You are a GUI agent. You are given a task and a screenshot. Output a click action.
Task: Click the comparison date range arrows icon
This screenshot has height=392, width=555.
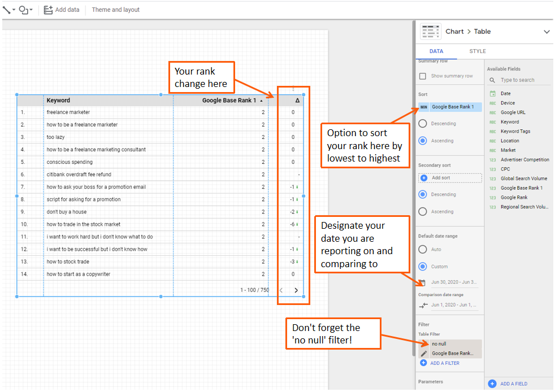[424, 305]
